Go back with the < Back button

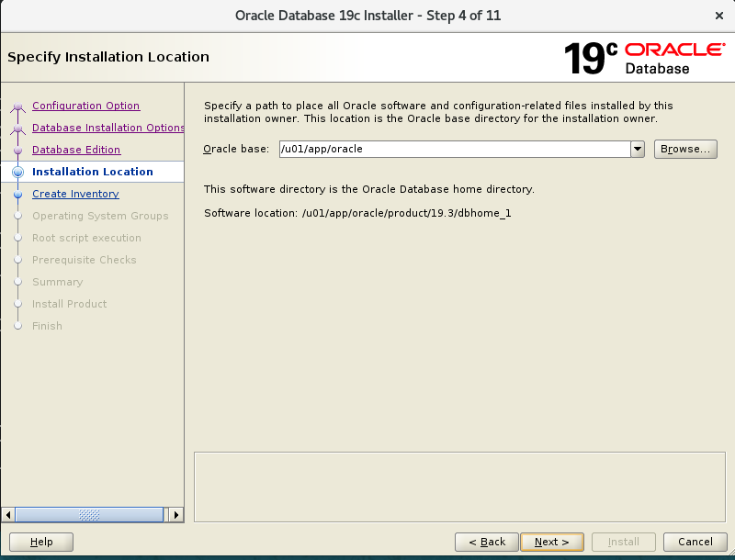click(x=487, y=543)
